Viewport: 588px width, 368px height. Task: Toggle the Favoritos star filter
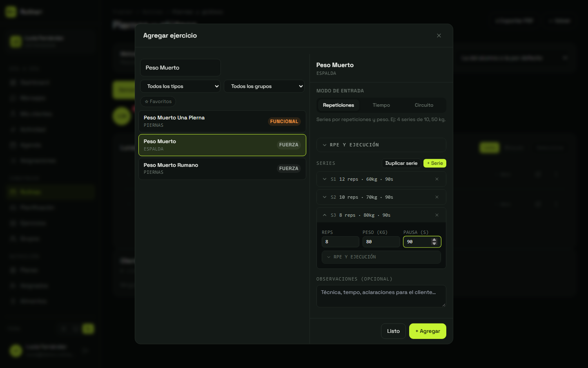pos(158,101)
